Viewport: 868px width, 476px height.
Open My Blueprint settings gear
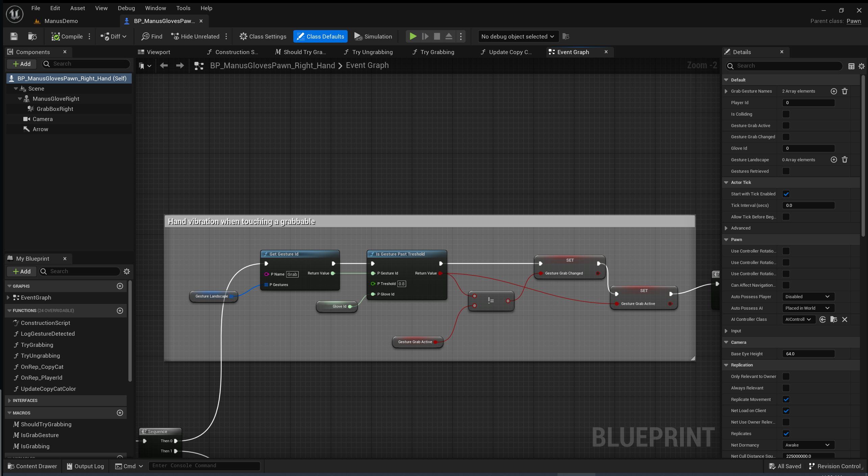pos(127,271)
